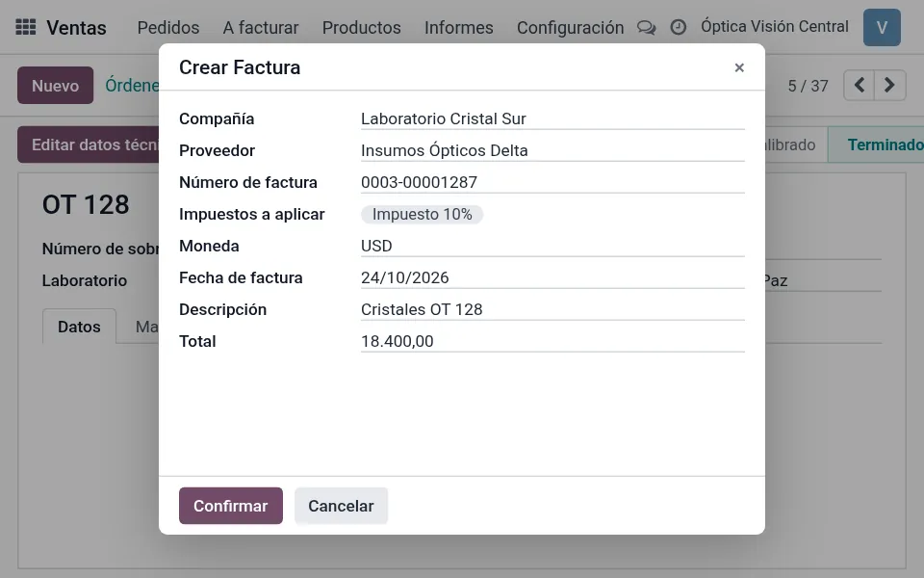The width and height of the screenshot is (924, 578).
Task: Open the Moneda USD dropdown
Action: coord(552,246)
